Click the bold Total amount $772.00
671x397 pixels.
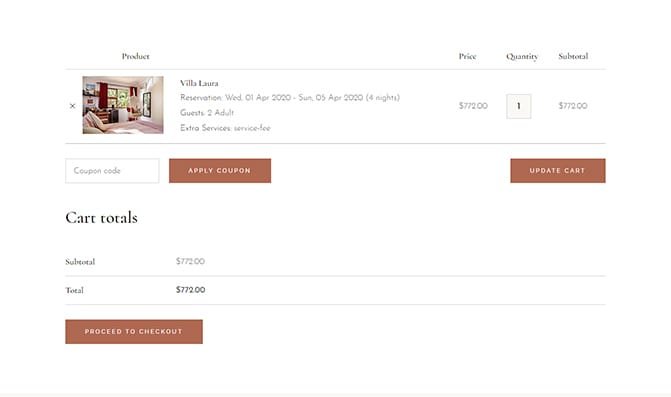pos(190,290)
